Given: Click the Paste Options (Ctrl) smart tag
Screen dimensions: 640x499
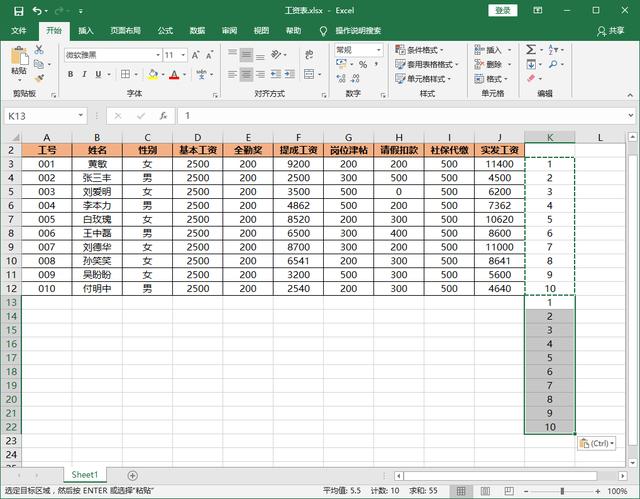Looking at the screenshot, I should (x=597, y=443).
